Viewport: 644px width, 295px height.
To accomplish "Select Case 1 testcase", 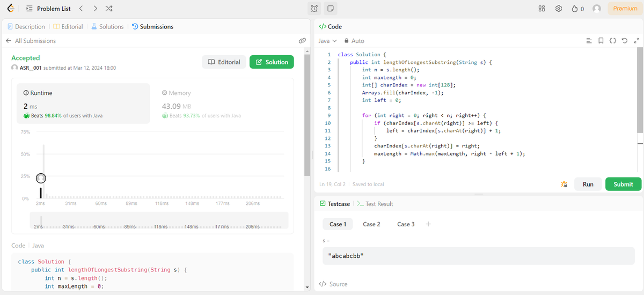I will click(338, 224).
